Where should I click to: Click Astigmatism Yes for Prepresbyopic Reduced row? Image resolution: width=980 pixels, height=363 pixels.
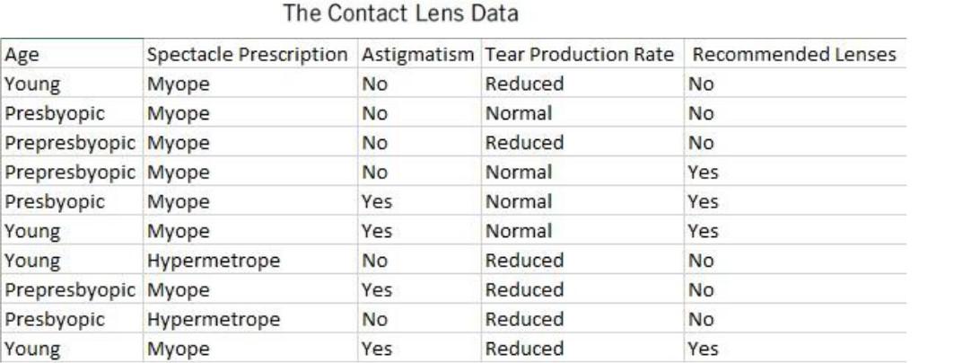[419, 289]
